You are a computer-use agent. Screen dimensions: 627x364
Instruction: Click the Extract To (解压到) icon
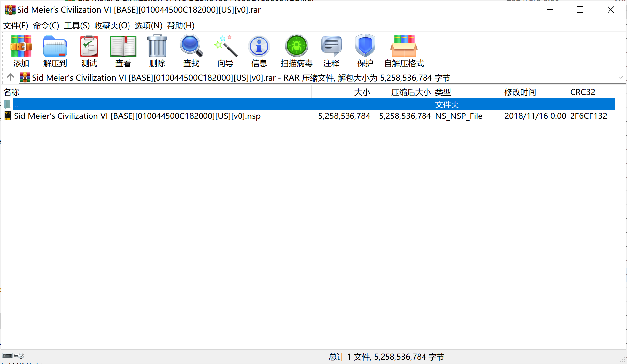click(x=55, y=51)
